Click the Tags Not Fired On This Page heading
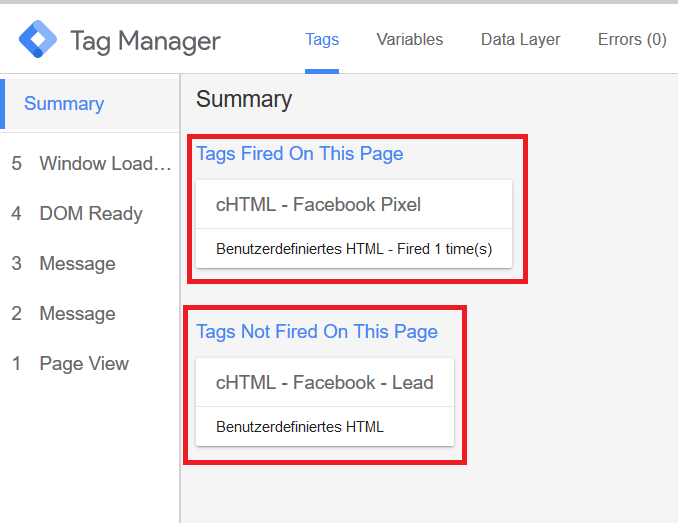The image size is (678, 523). pyautogui.click(x=317, y=332)
